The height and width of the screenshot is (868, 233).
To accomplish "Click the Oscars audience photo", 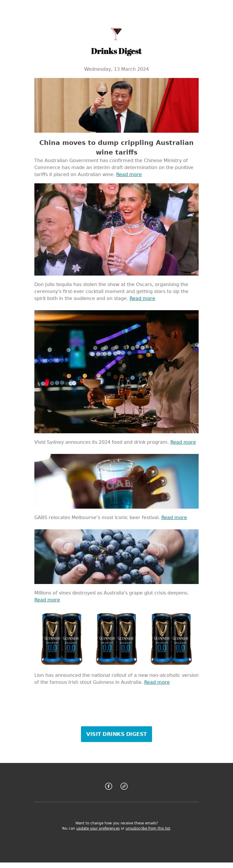I will [x=116, y=230].
